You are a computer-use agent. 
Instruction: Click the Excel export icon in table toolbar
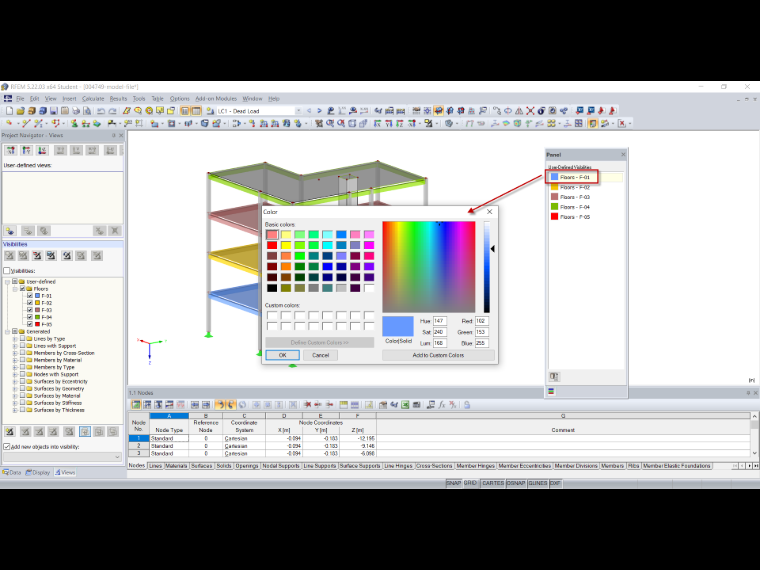click(405, 405)
